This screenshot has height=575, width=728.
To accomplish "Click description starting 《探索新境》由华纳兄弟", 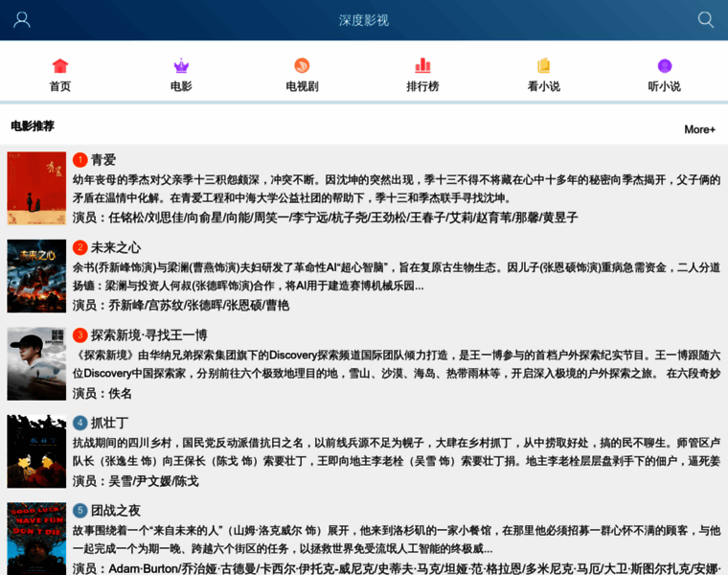I will pyautogui.click(x=397, y=364).
